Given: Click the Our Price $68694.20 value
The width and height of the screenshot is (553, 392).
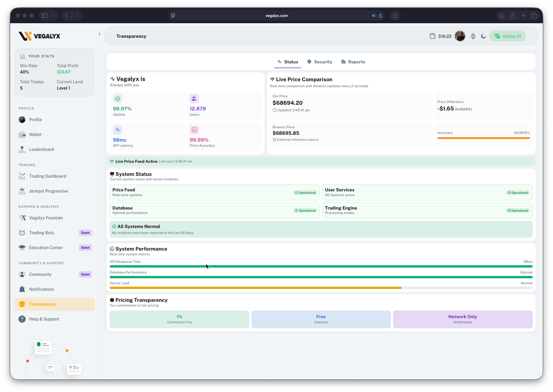Looking at the screenshot, I should [x=288, y=103].
